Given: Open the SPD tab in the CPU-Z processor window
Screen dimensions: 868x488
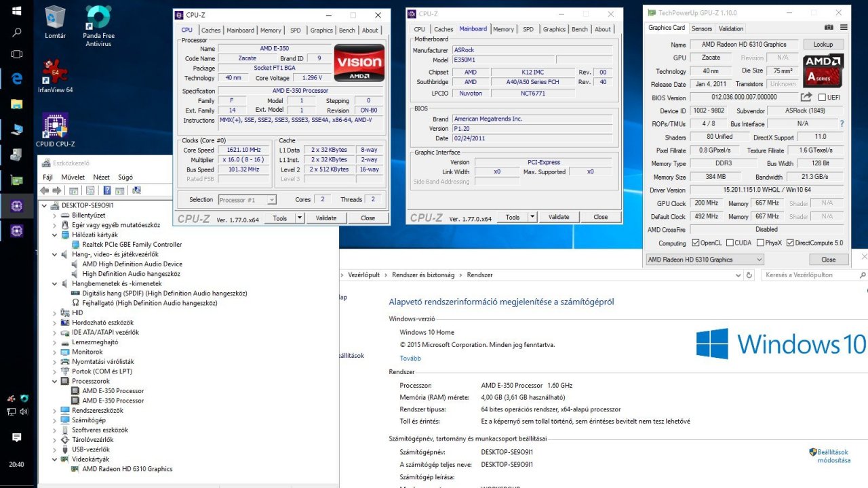Looking at the screenshot, I should point(296,30).
